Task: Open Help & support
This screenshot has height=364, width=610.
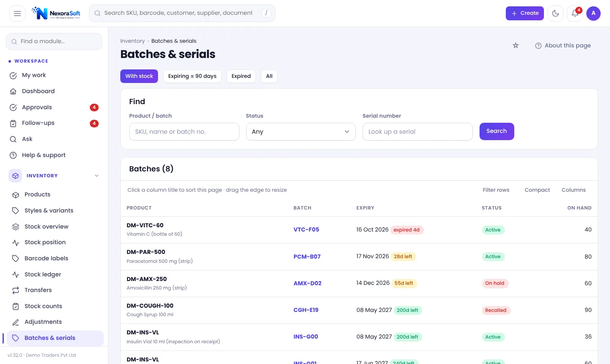Action: point(54,155)
